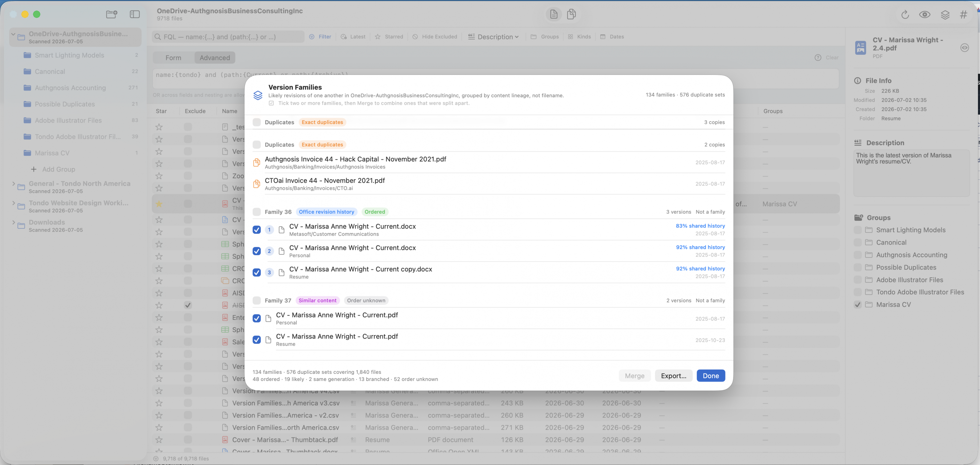Tick the Family 37 checkbox
Viewport: 980px width, 465px height.
[257, 301]
